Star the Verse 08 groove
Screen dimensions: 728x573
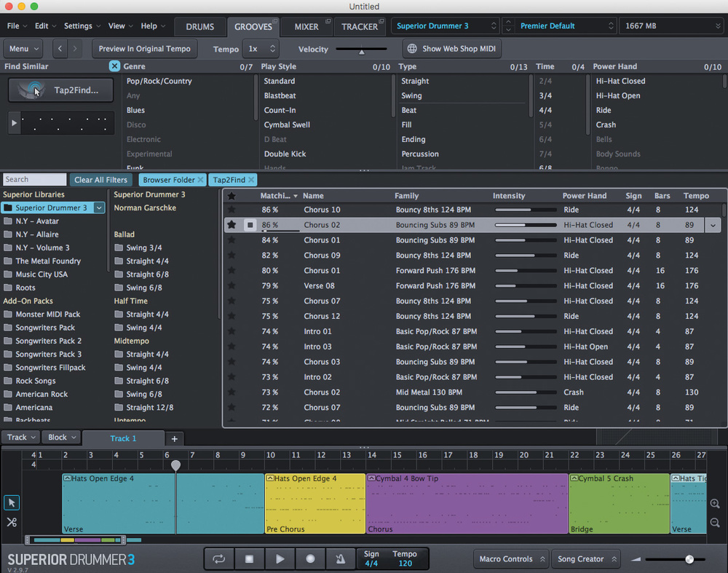click(232, 285)
